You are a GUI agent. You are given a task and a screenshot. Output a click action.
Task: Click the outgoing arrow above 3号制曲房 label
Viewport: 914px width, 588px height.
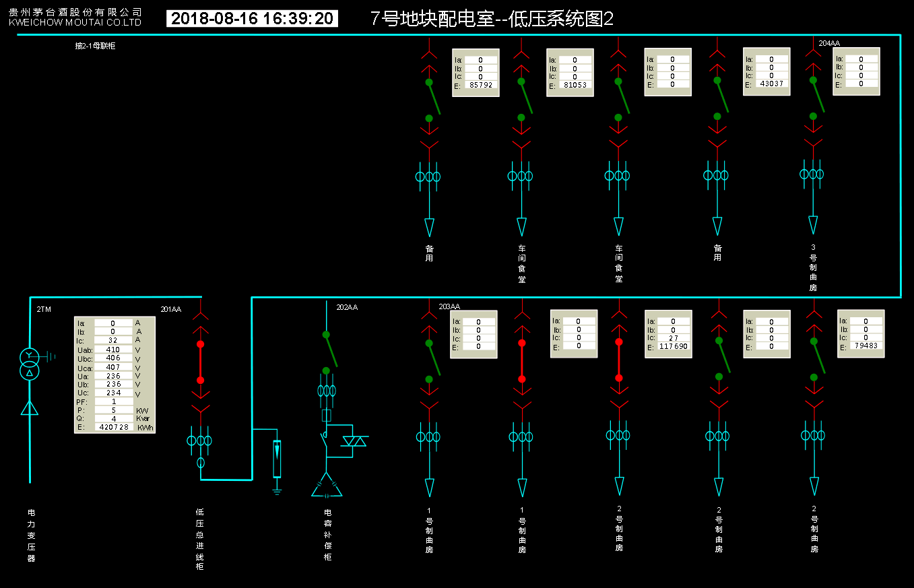(x=813, y=224)
